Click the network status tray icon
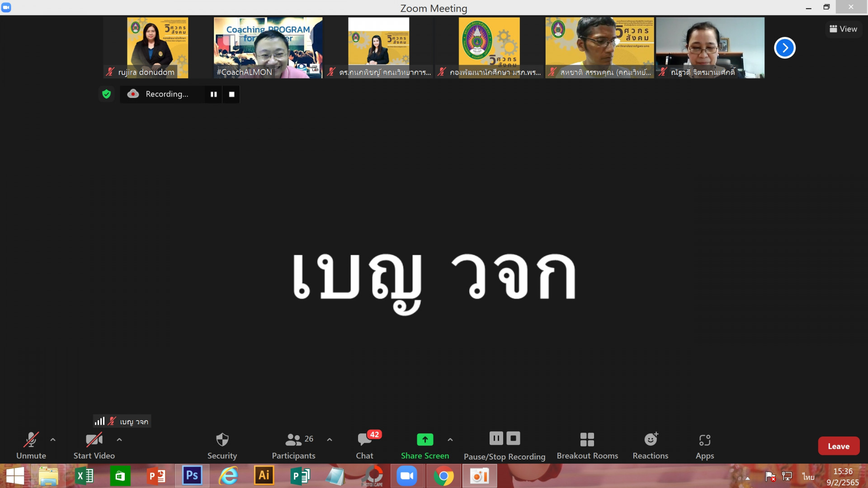This screenshot has height=488, width=868. tap(787, 476)
